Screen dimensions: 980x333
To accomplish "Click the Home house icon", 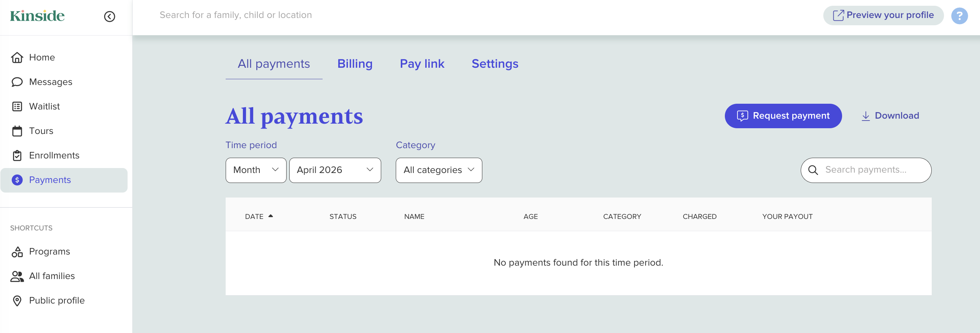I will coord(17,57).
